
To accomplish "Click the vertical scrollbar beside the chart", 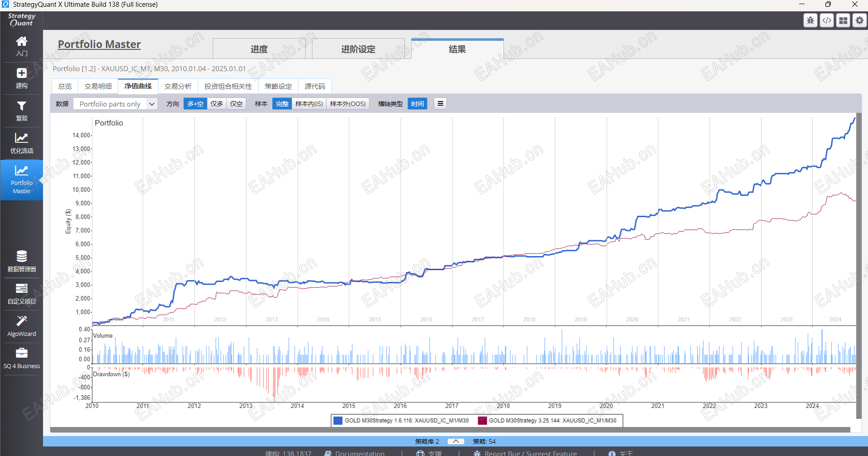I will tap(859, 265).
